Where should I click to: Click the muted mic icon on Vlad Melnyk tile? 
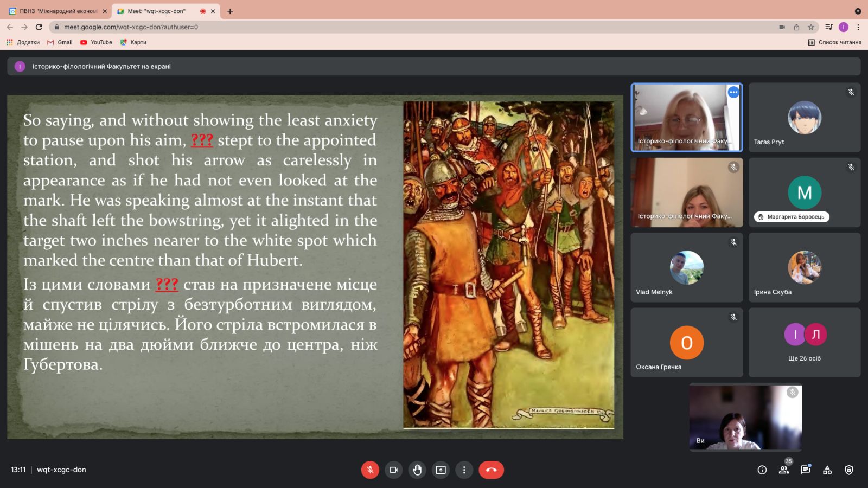(x=733, y=242)
